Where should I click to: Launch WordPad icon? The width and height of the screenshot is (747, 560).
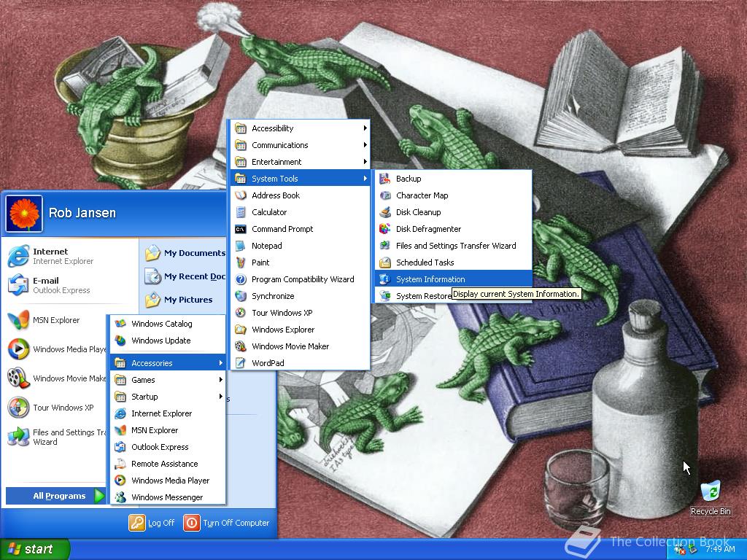tap(241, 363)
